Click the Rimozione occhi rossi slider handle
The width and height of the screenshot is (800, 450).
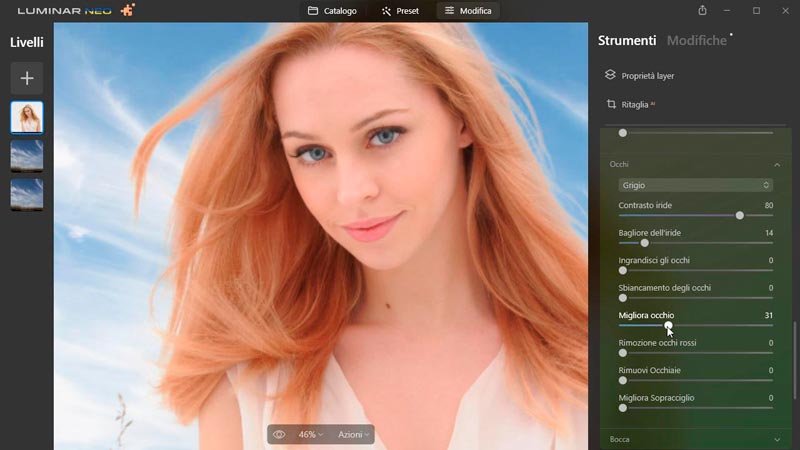(x=622, y=353)
